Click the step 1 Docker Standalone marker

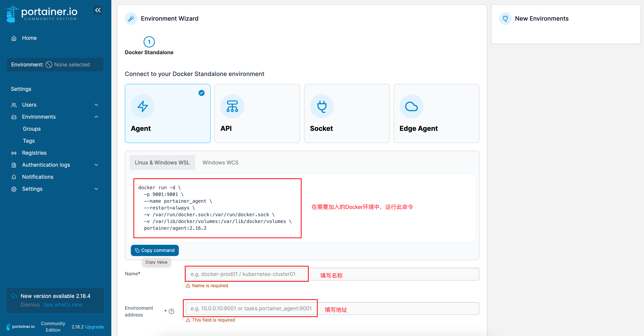pyautogui.click(x=149, y=42)
